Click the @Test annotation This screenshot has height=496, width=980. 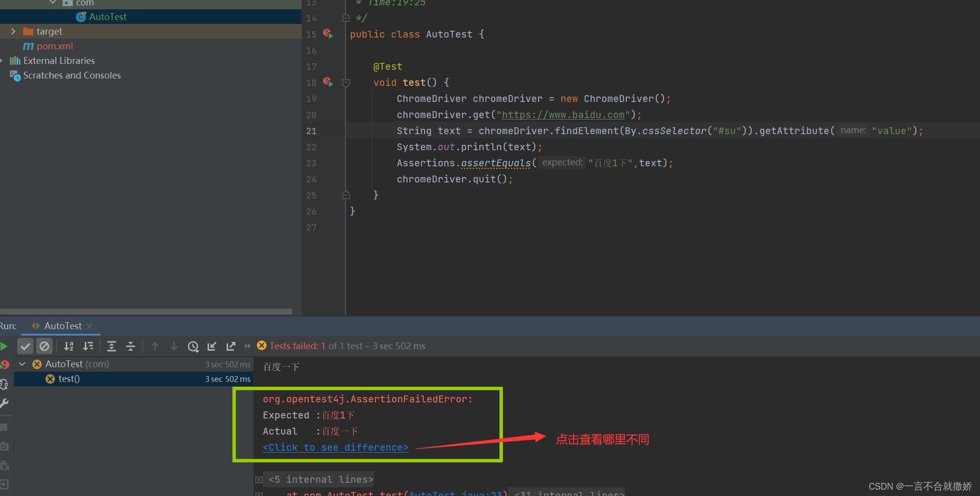[x=388, y=66]
